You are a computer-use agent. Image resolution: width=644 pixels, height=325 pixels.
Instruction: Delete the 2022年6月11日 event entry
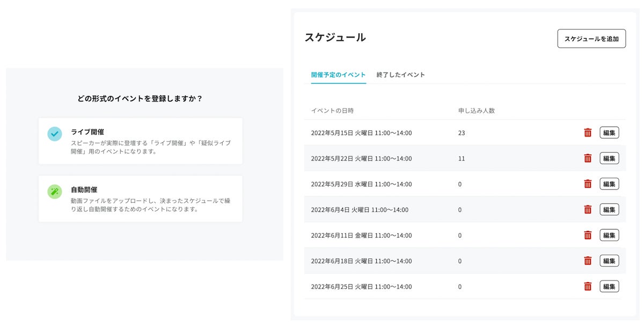(588, 235)
